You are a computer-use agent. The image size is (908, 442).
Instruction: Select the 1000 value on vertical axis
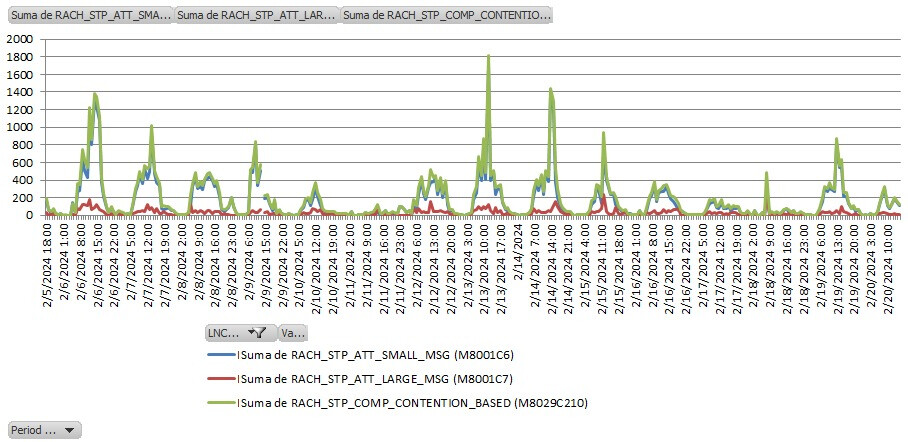tap(19, 127)
